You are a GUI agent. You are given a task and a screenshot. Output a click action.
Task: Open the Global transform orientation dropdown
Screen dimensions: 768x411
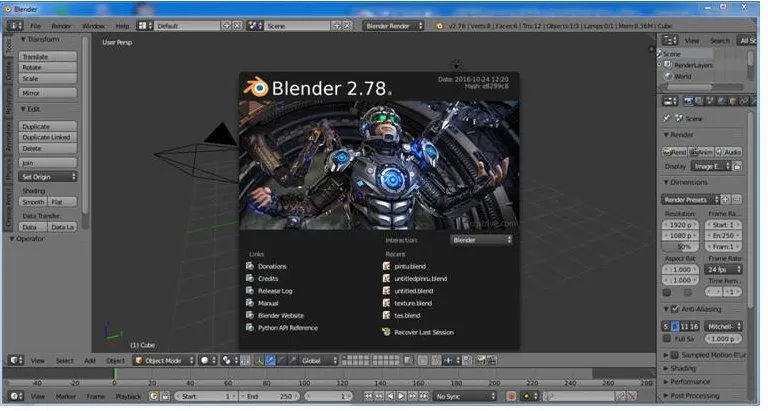coord(318,361)
